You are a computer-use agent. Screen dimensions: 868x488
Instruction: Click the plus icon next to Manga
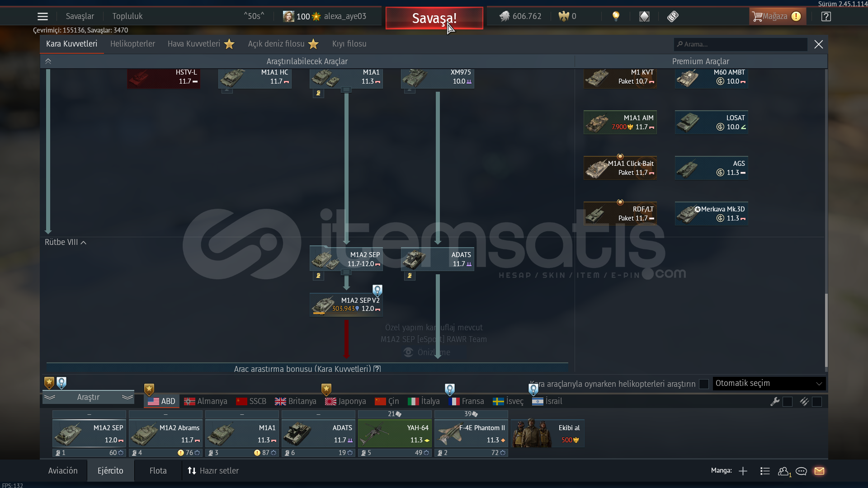pos(743,471)
